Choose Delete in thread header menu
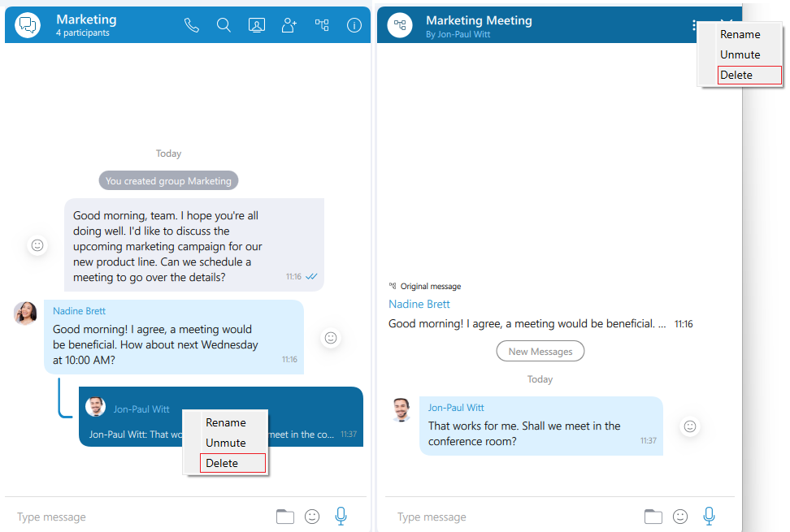This screenshot has width=790, height=532. [x=749, y=75]
